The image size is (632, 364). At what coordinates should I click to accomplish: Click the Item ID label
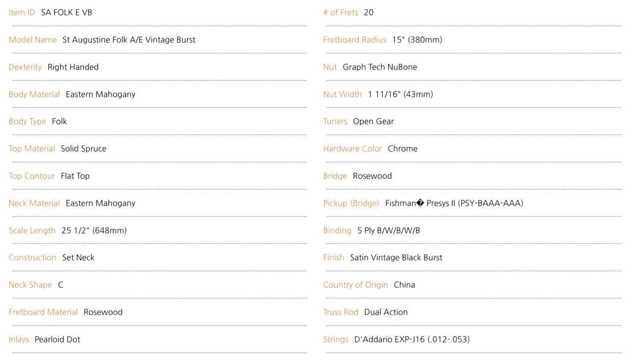22,12
